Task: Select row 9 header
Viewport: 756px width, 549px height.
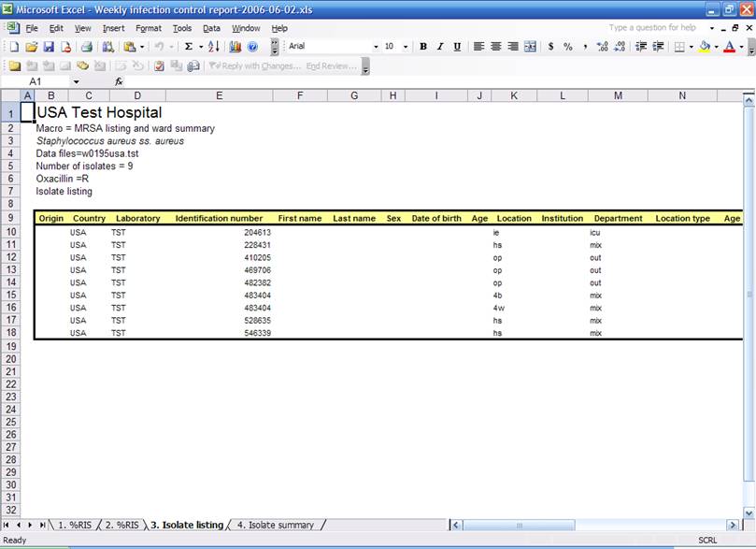Action: click(x=10, y=218)
